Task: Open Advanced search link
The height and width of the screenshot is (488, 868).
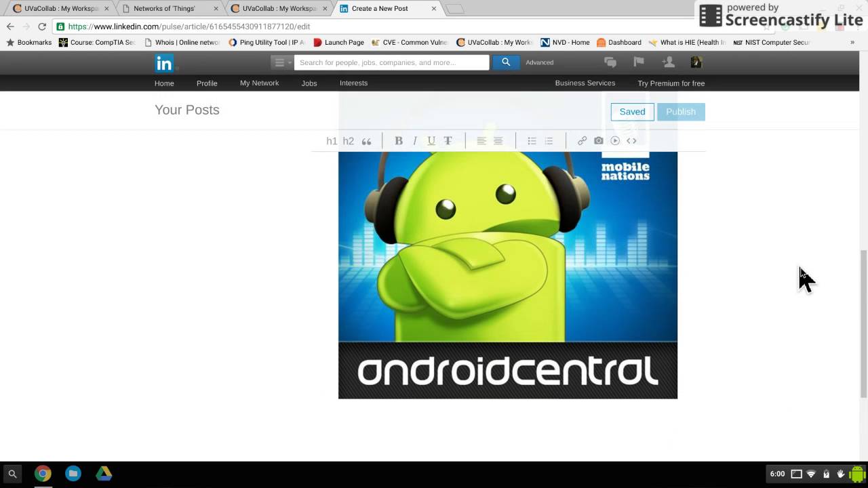Action: pyautogui.click(x=540, y=62)
